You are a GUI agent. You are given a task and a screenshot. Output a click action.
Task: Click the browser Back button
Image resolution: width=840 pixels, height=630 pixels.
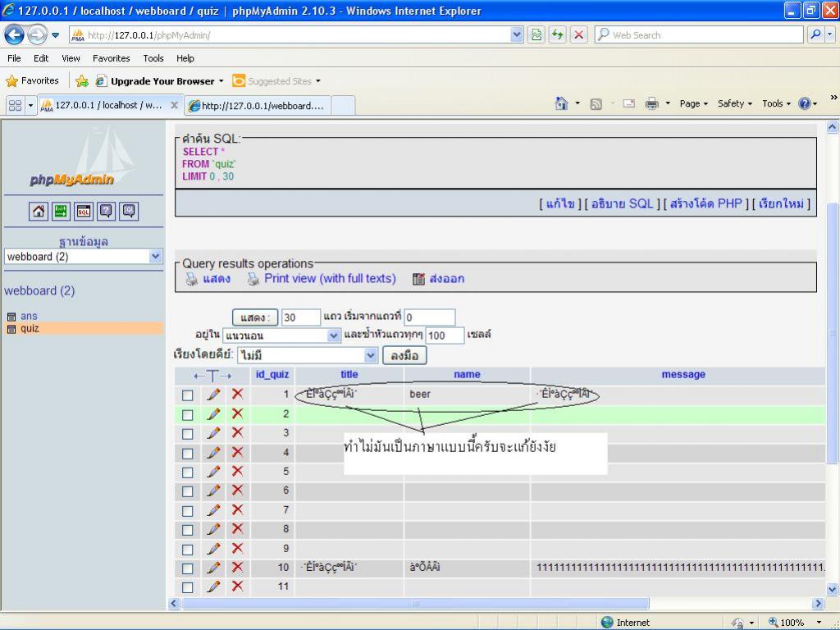click(14, 35)
